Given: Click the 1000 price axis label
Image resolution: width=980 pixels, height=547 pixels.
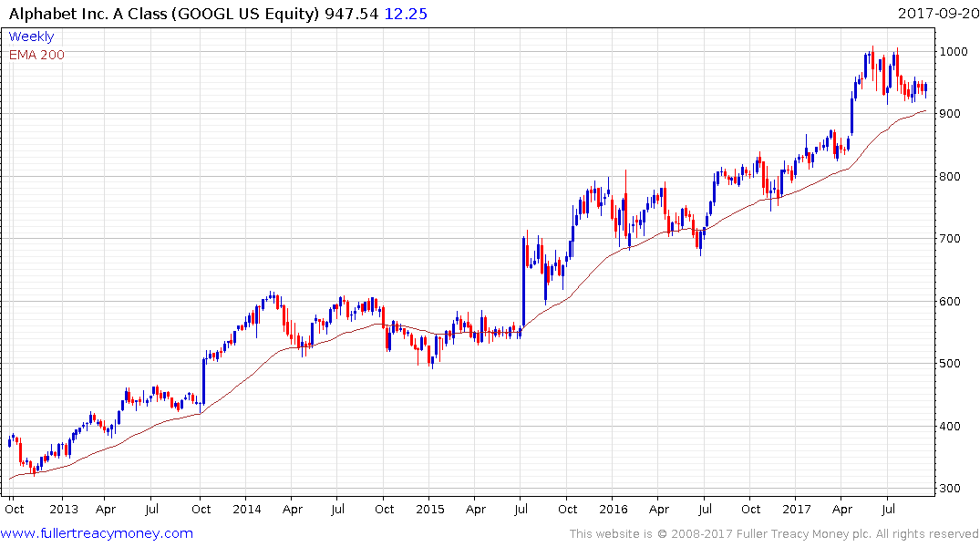Looking at the screenshot, I should pyautogui.click(x=954, y=51).
